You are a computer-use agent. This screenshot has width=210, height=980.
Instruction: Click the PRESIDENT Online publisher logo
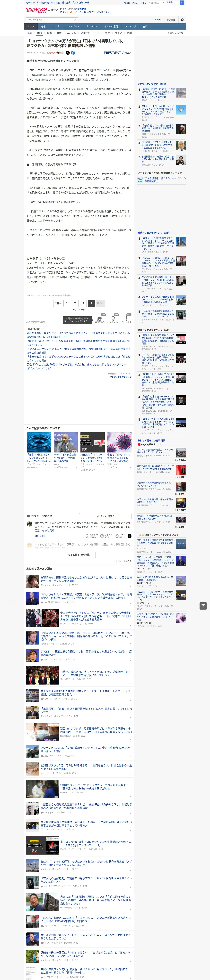(117, 53)
